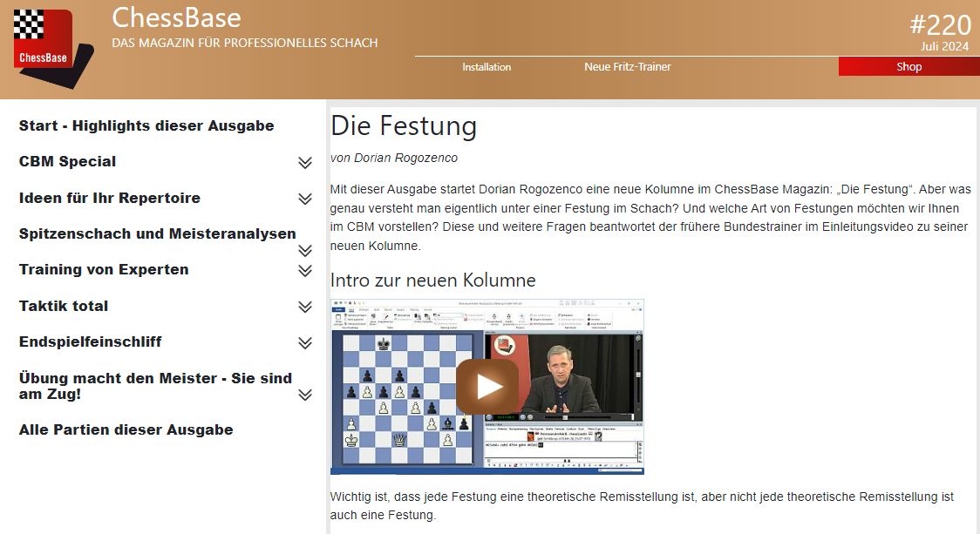
Task: Click the red Shop button
Action: (909, 67)
